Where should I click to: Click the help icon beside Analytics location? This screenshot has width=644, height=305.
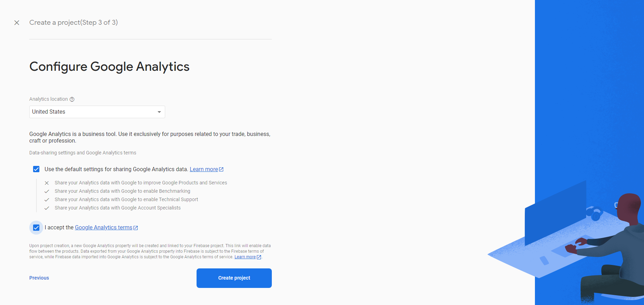[x=72, y=99]
